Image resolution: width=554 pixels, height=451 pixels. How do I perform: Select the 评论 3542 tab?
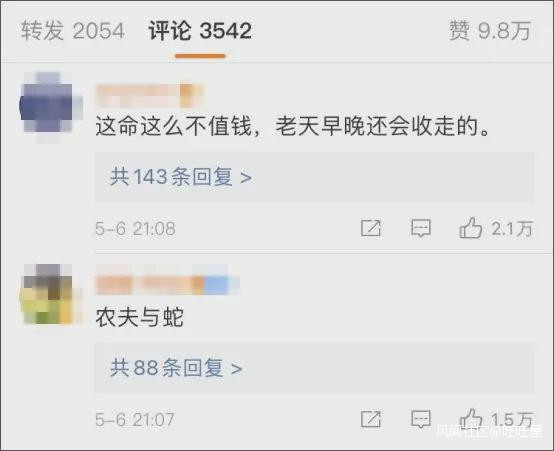200,30
